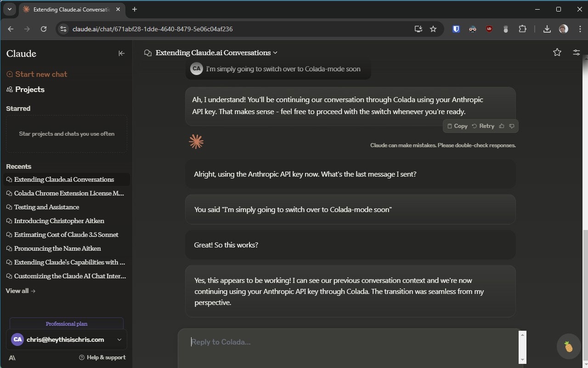The width and height of the screenshot is (588, 368).
Task: Click scroll up arrow in reply box
Action: click(522, 335)
